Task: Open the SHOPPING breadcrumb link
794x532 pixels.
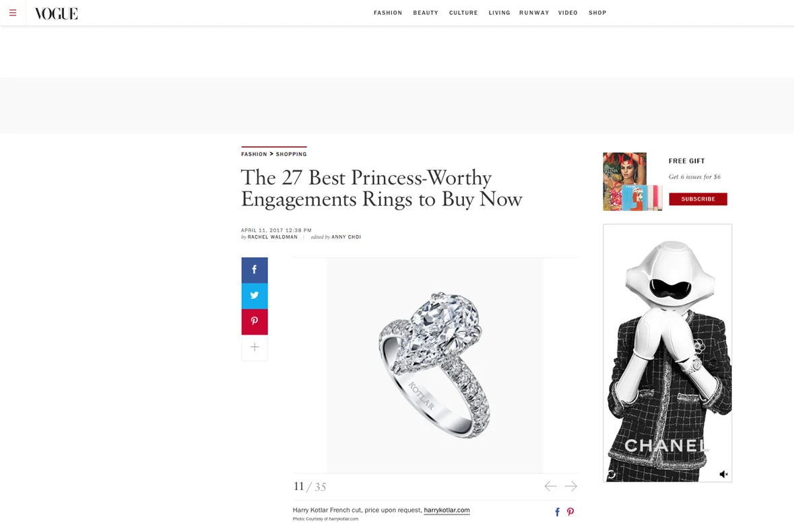Action: [291, 154]
